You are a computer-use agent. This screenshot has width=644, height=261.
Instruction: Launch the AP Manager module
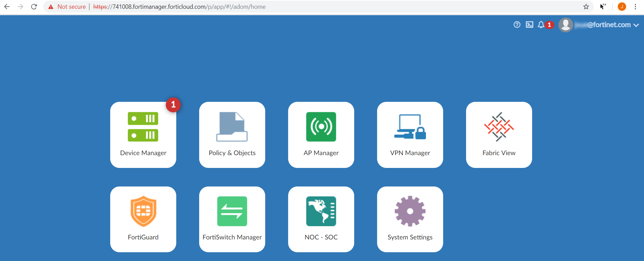click(x=321, y=135)
